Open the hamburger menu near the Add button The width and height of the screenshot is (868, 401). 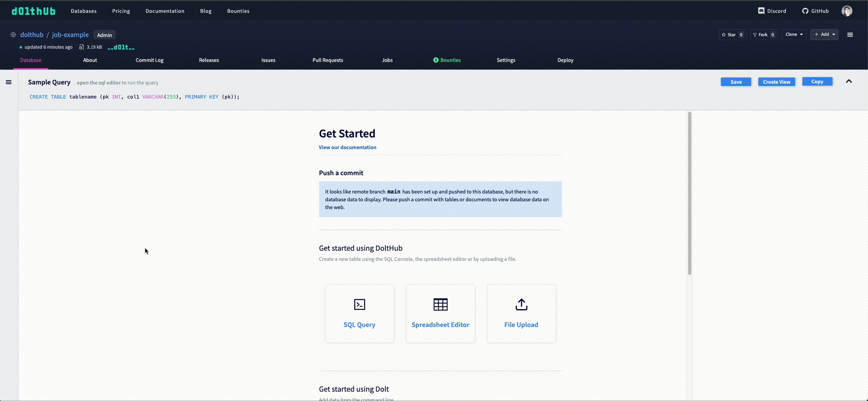tap(850, 34)
